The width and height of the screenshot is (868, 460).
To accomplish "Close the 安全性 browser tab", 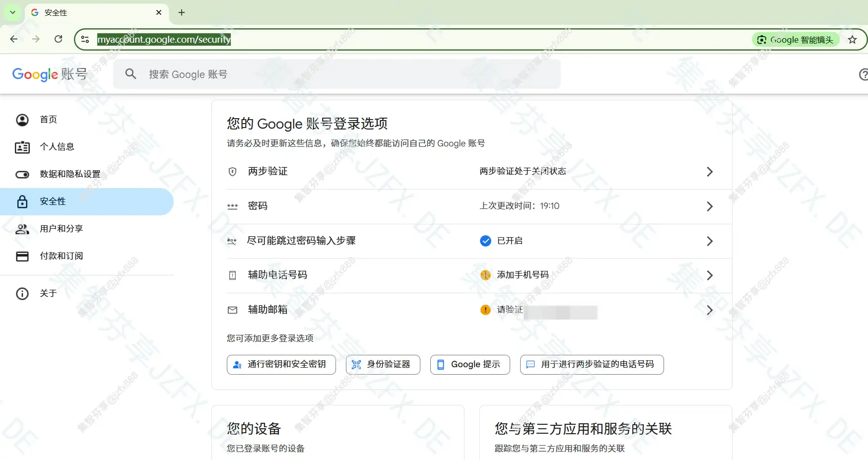I will click(x=159, y=12).
